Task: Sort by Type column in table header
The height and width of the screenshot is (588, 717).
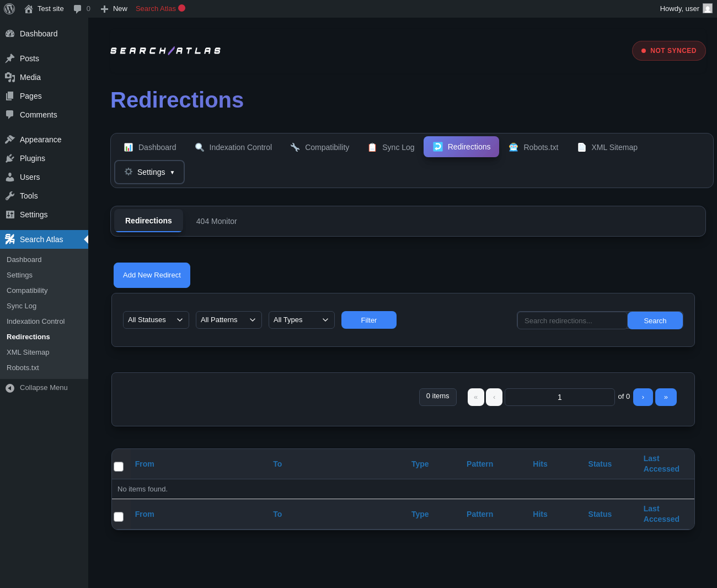Action: click(420, 464)
